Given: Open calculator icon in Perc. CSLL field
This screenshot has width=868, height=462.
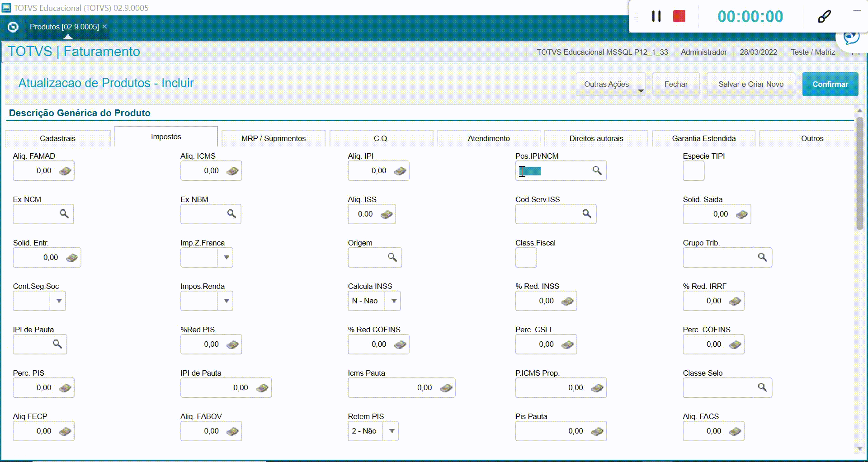Looking at the screenshot, I should [x=567, y=345].
